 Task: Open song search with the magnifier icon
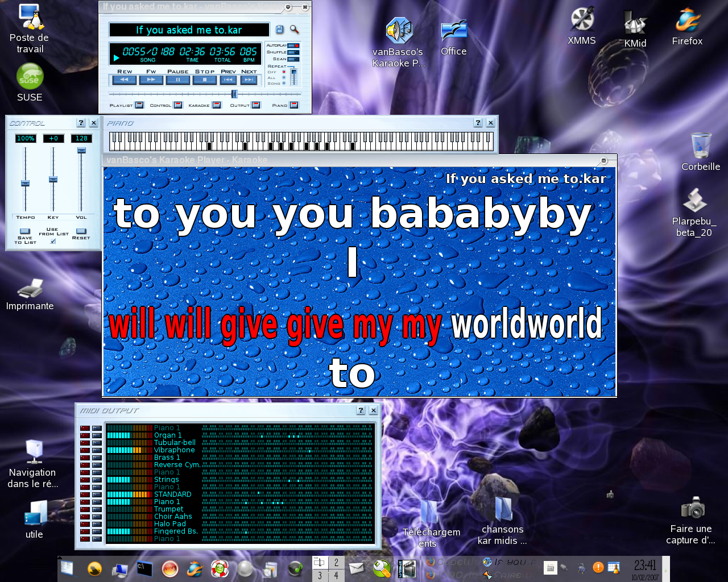294,30
